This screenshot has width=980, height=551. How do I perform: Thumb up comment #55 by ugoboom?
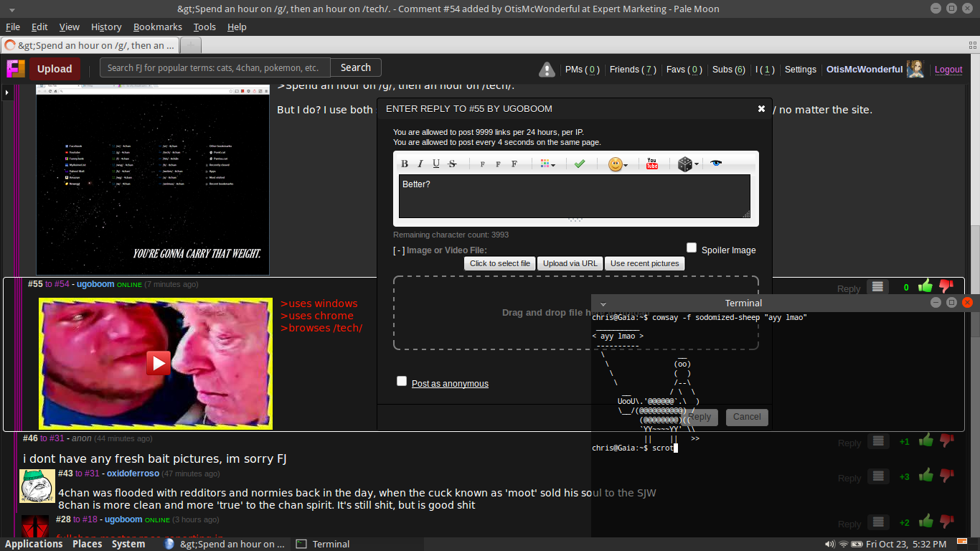(x=925, y=286)
